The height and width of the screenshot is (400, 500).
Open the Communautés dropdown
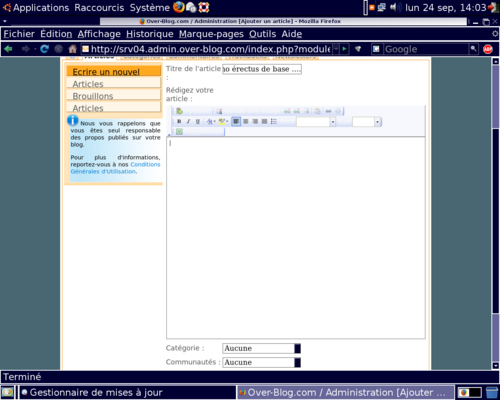click(262, 362)
